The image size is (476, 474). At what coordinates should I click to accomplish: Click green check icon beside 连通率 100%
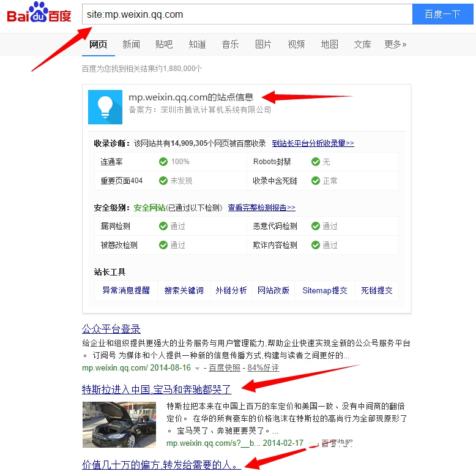point(163,162)
